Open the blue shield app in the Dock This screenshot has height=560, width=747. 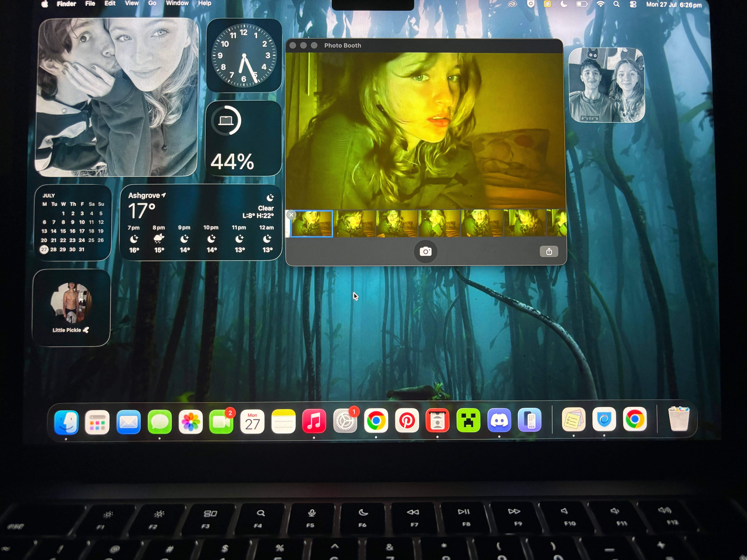[604, 419]
